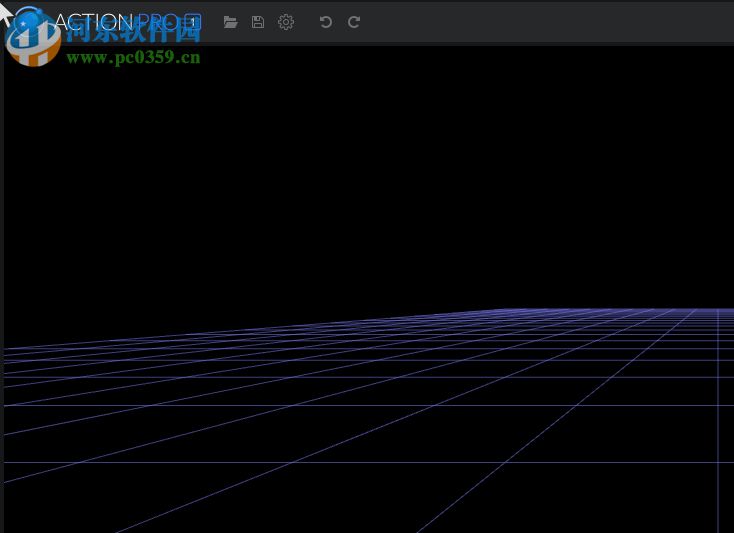Open settings via the gear icon
This screenshot has width=734, height=533.
pyautogui.click(x=286, y=22)
